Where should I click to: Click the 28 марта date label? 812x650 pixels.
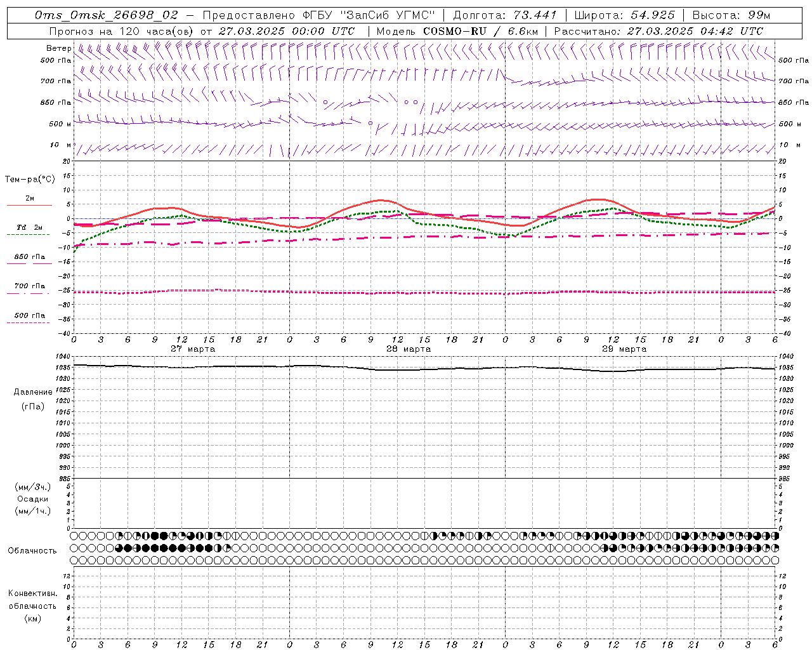pos(409,349)
